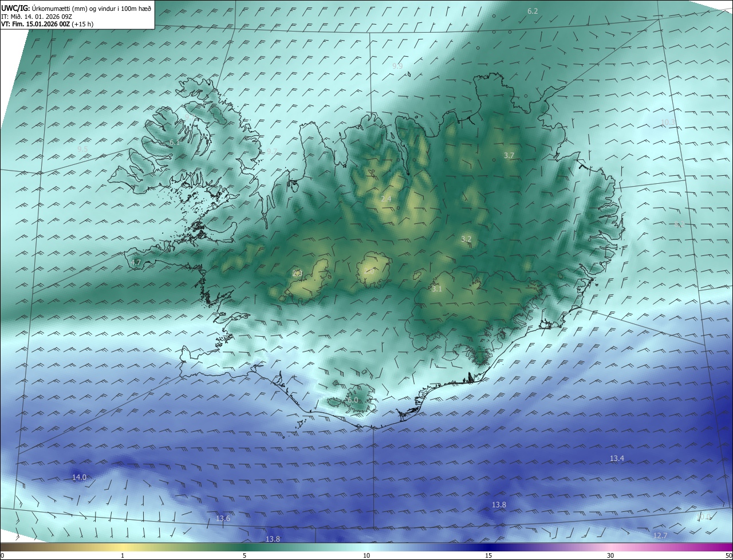
Task: Pick the pink color above the 30 tick
Action: (x=610, y=547)
